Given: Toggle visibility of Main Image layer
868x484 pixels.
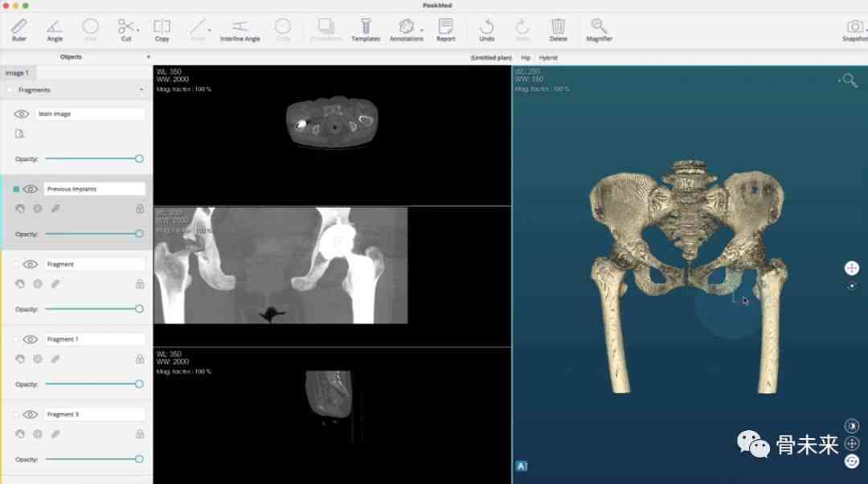Looking at the screenshot, I should pos(21,114).
